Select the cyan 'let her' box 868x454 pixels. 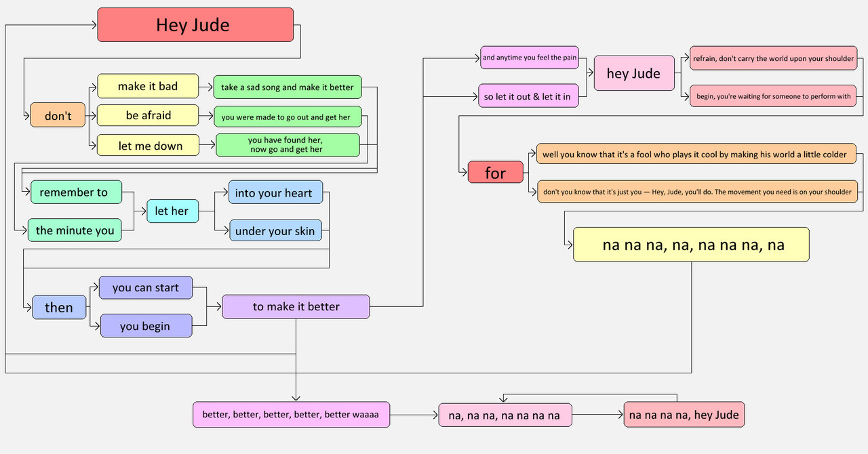(x=172, y=211)
